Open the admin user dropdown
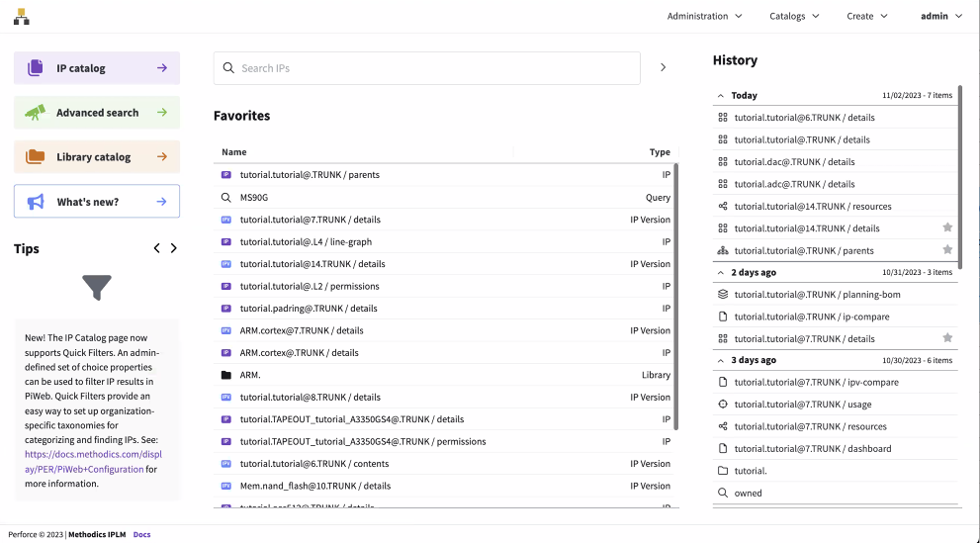 tap(940, 16)
